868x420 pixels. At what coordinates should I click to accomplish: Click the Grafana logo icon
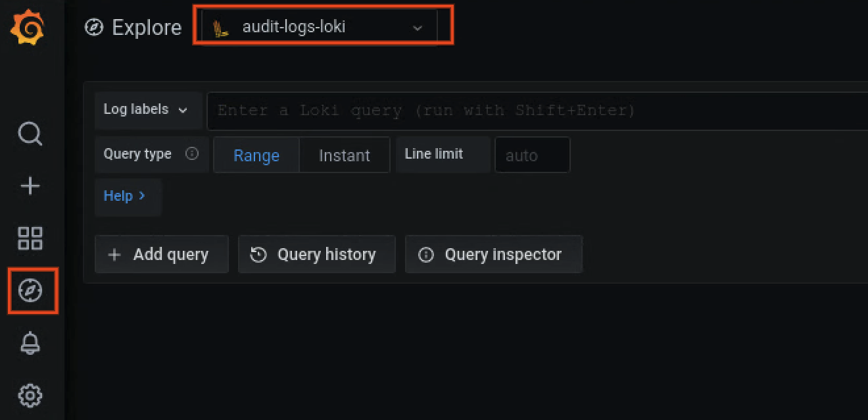coord(29,28)
